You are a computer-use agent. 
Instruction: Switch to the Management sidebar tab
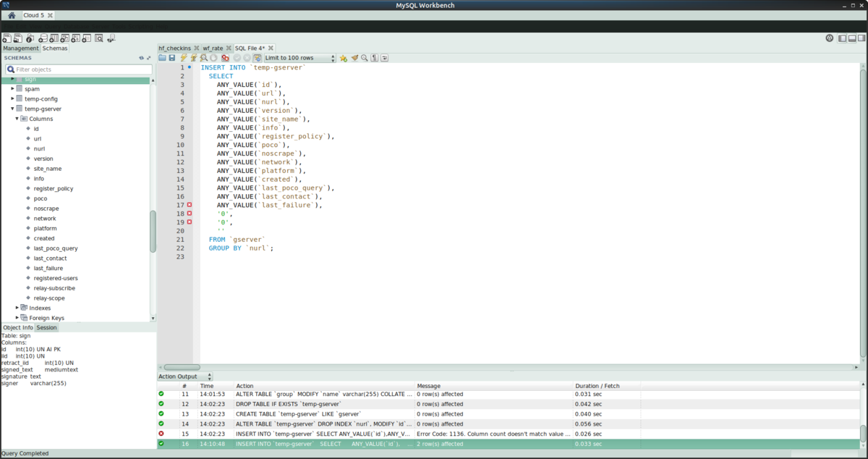[20, 49]
